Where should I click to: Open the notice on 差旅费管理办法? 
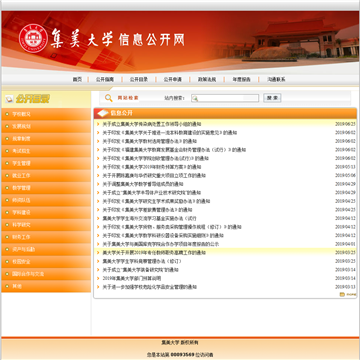[147, 210]
